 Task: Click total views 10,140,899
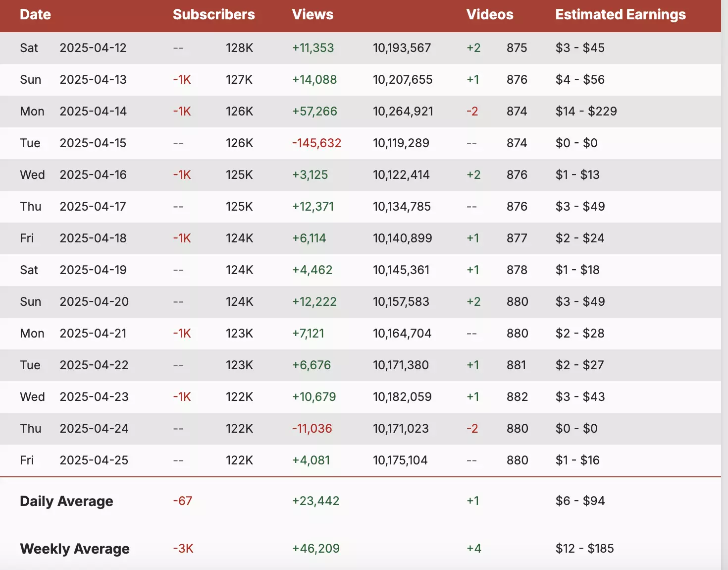[x=403, y=238]
